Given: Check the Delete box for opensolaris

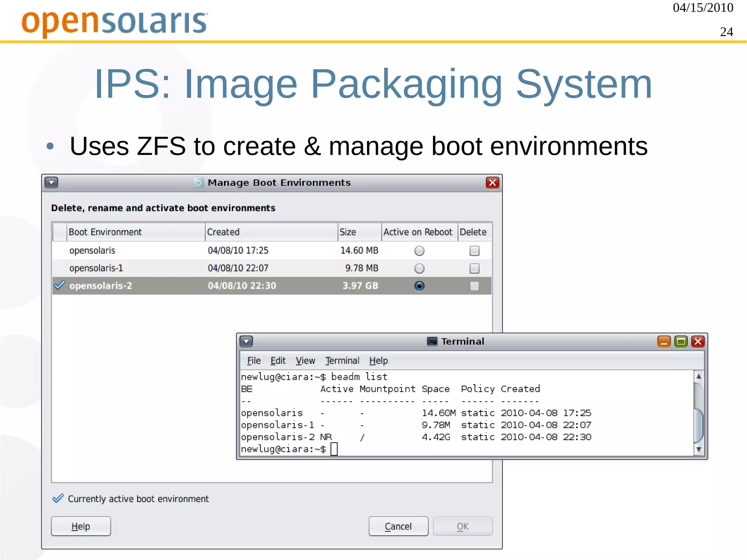Looking at the screenshot, I should coord(475,251).
